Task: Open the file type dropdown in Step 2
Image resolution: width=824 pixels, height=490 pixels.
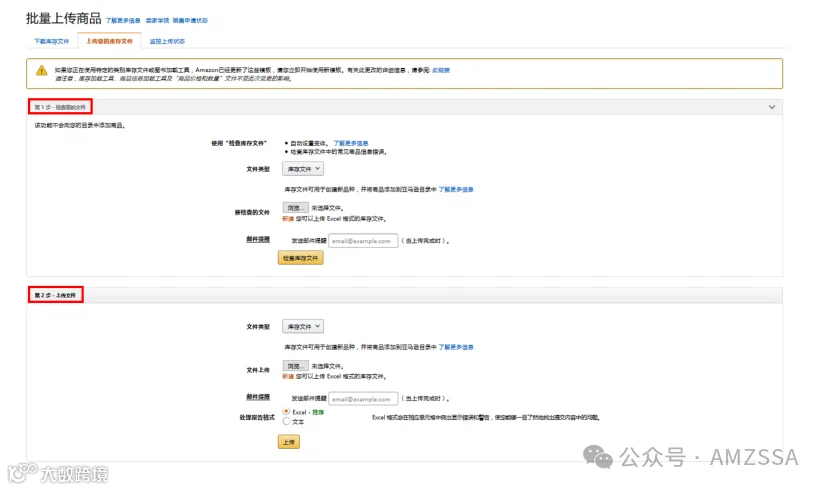Action: (x=303, y=326)
